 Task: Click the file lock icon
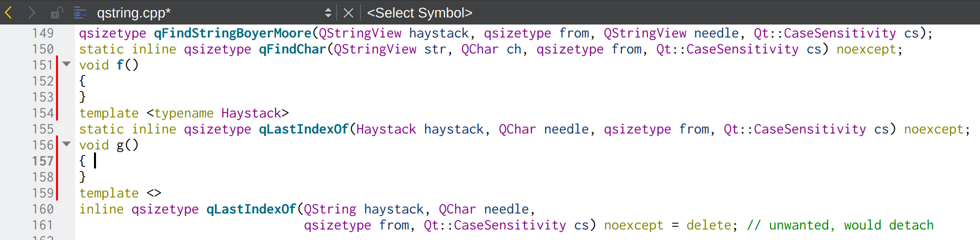[56, 12]
